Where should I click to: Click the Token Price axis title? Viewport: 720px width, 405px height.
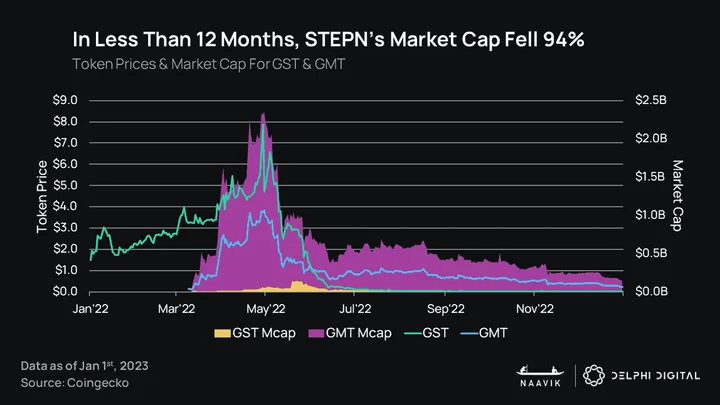pos(42,197)
